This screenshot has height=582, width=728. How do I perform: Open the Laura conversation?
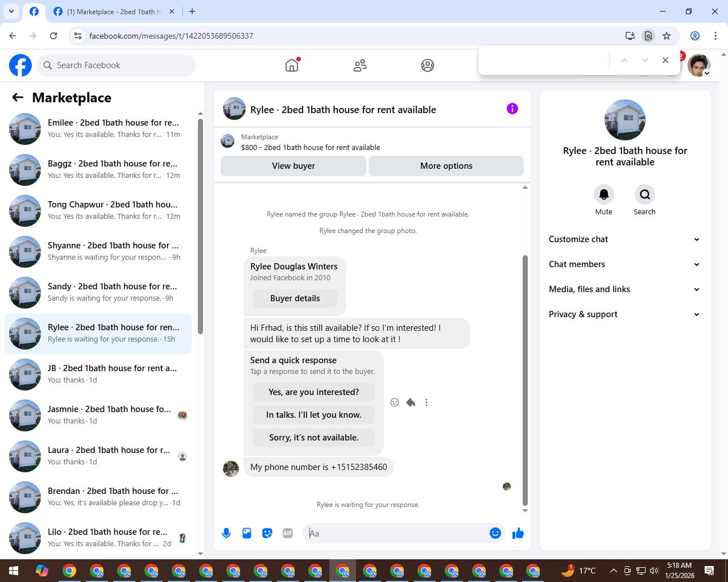(x=98, y=456)
